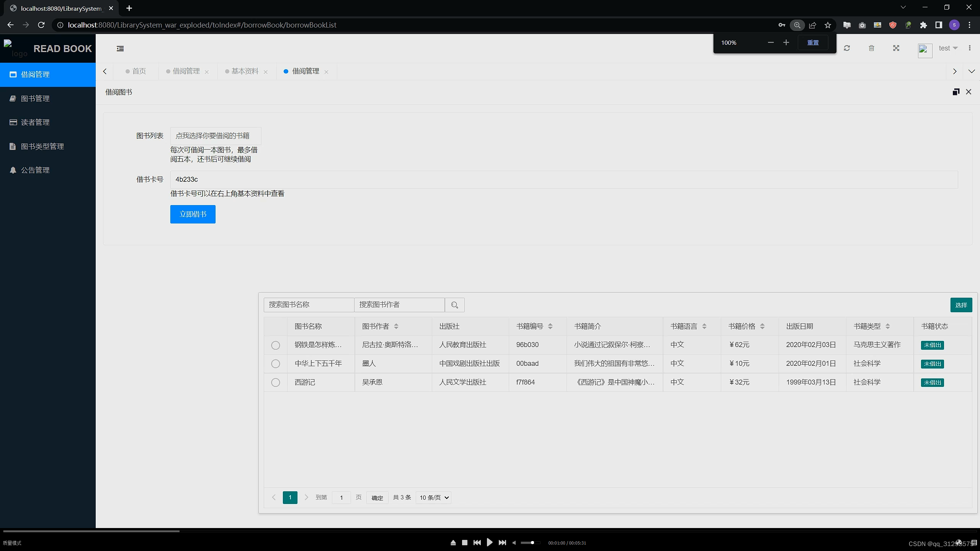This screenshot has width=980, height=551.
Task: Toggle fullscreen with the expand icon
Action: tap(896, 48)
